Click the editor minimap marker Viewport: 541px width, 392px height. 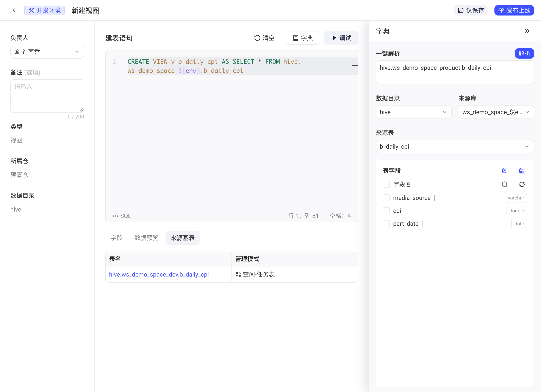[355, 65]
